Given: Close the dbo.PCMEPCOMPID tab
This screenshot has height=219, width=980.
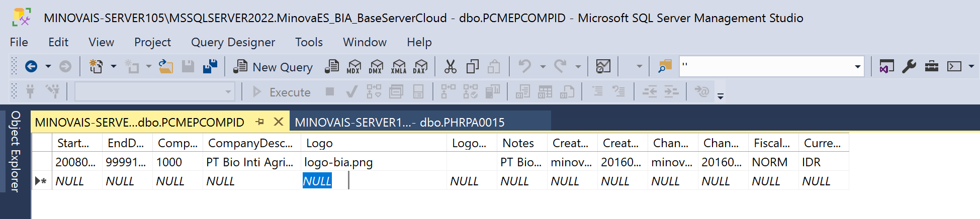Looking at the screenshot, I should click(279, 122).
